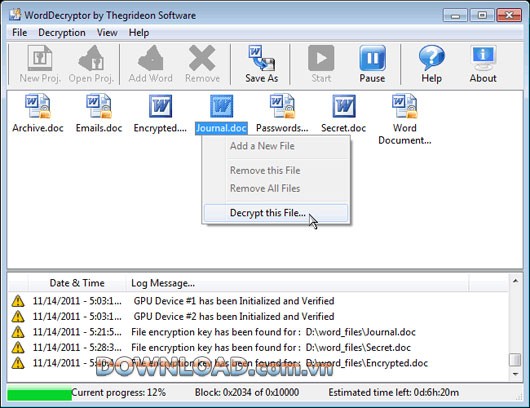Select the GPU Device #1 Initialized log message
Screen dimensions: 530x408
pyautogui.click(x=234, y=301)
